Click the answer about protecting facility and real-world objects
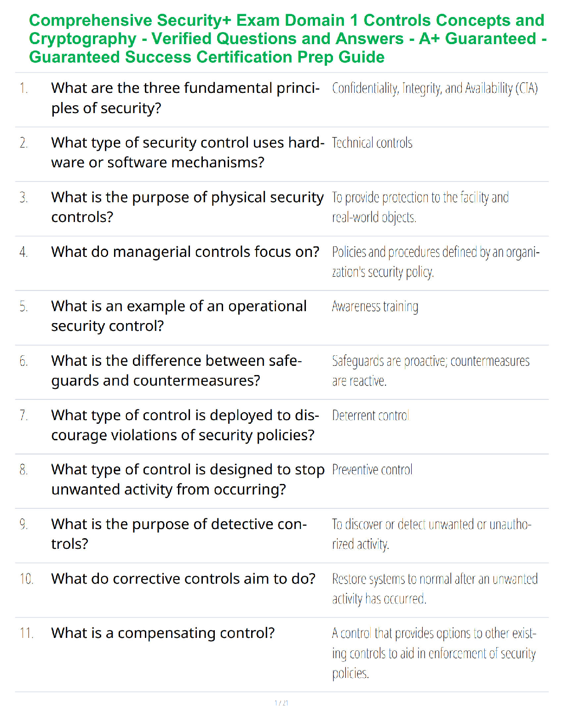This screenshot has width=563, height=728. (420, 207)
